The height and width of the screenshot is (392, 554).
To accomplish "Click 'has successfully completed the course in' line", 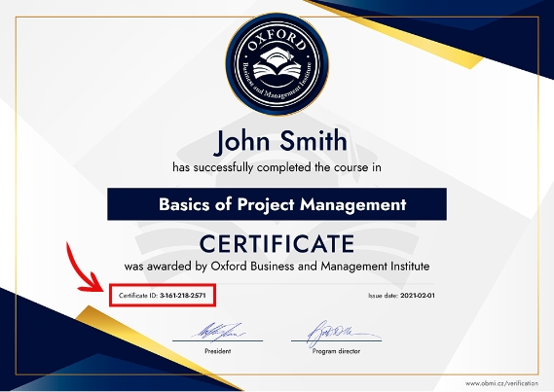I will (277, 167).
